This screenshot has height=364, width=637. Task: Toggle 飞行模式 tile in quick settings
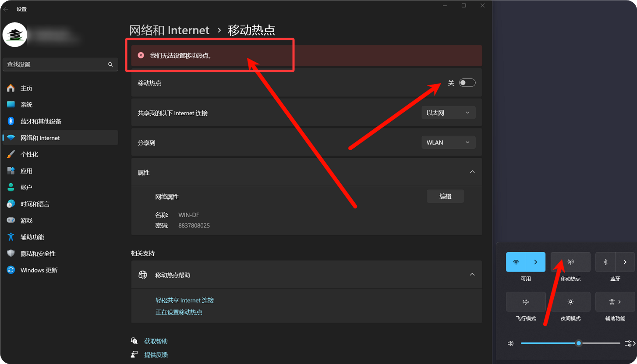(x=526, y=302)
